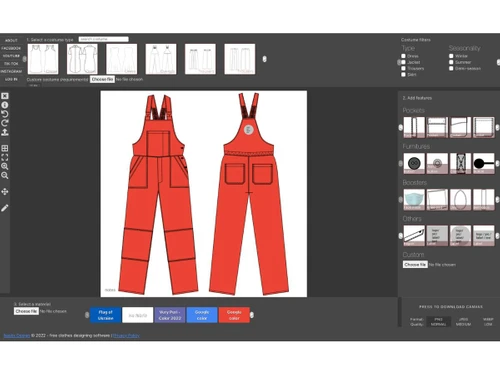Screen dimensions: 500x375
Task: Click the upload icon in left toolbar
Action: pyautogui.click(x=5, y=132)
